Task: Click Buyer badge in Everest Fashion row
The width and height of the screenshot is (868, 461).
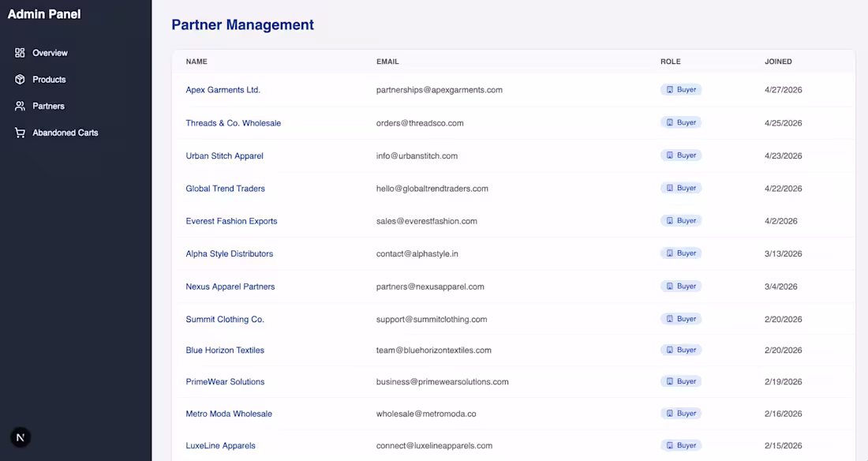Action: pos(681,220)
